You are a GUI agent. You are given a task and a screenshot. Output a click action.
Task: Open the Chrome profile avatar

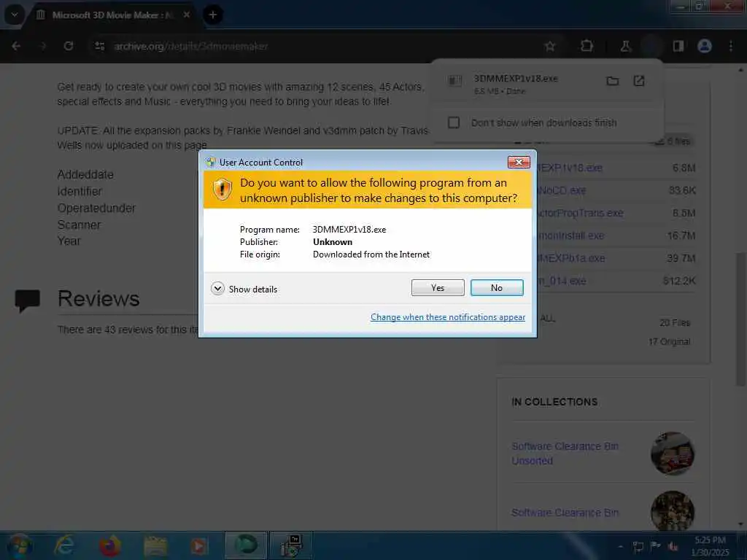pos(705,46)
